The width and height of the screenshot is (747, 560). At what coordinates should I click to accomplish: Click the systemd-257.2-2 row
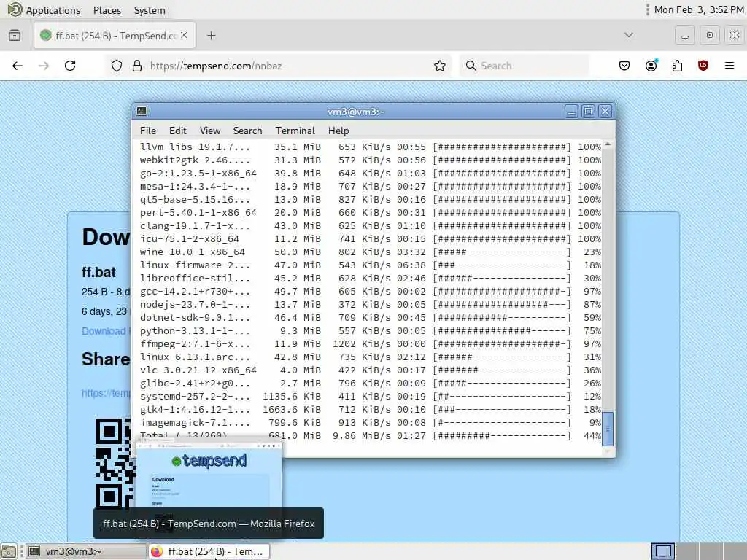(x=370, y=396)
